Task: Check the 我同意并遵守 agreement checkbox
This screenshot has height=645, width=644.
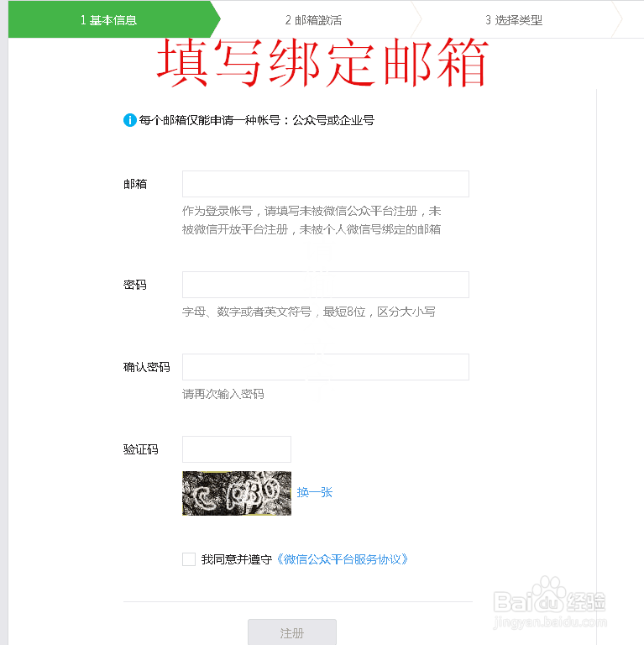Action: pos(189,559)
